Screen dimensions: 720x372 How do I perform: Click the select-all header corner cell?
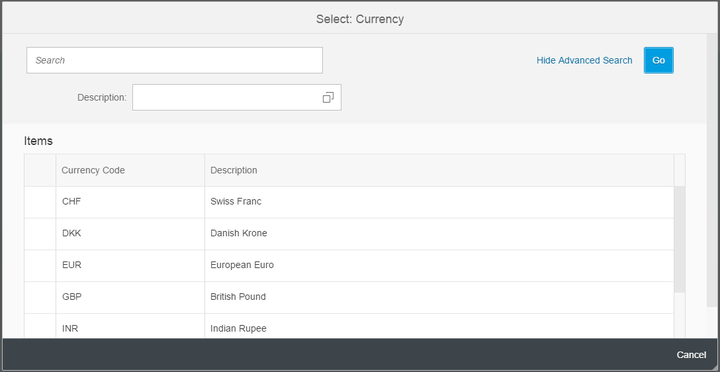click(40, 170)
